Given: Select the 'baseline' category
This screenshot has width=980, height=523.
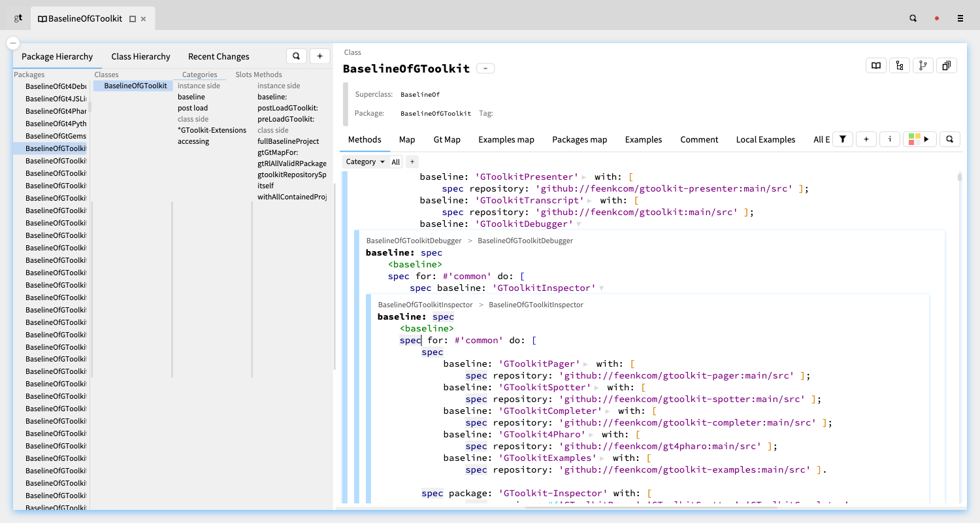Looking at the screenshot, I should [x=191, y=97].
